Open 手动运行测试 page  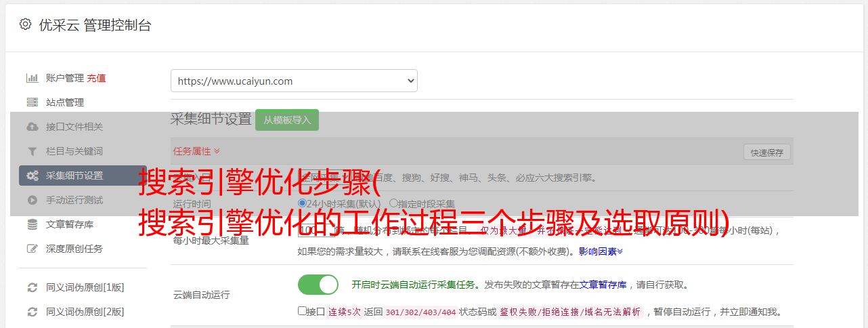pos(74,200)
